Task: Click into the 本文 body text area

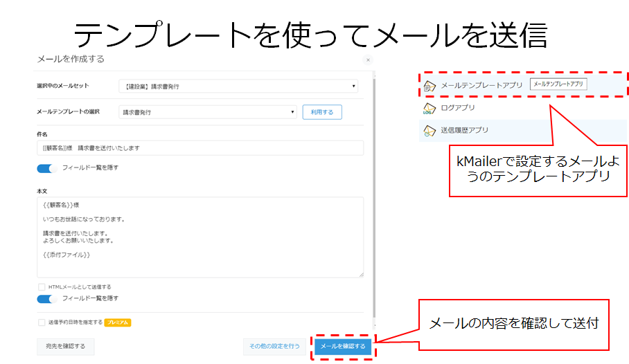Action: [x=200, y=237]
